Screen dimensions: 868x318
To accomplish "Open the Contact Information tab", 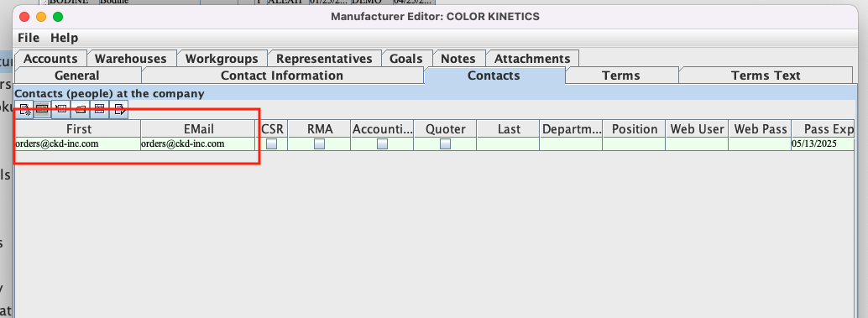I will 282,76.
